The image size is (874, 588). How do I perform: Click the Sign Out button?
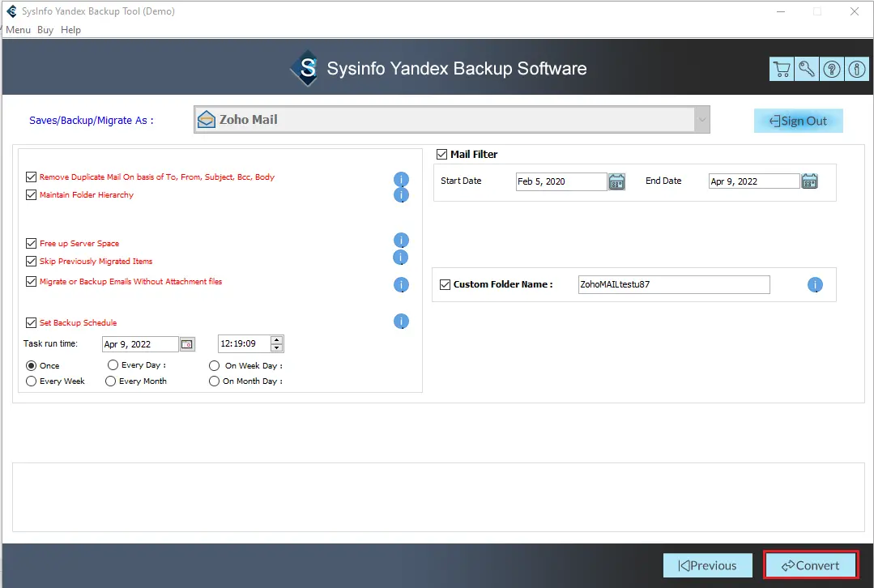798,121
